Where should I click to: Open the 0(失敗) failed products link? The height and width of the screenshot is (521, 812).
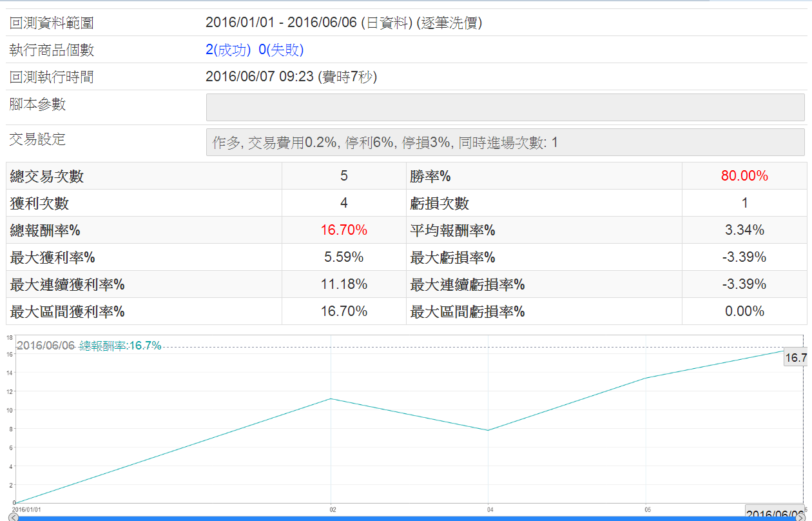click(x=281, y=50)
